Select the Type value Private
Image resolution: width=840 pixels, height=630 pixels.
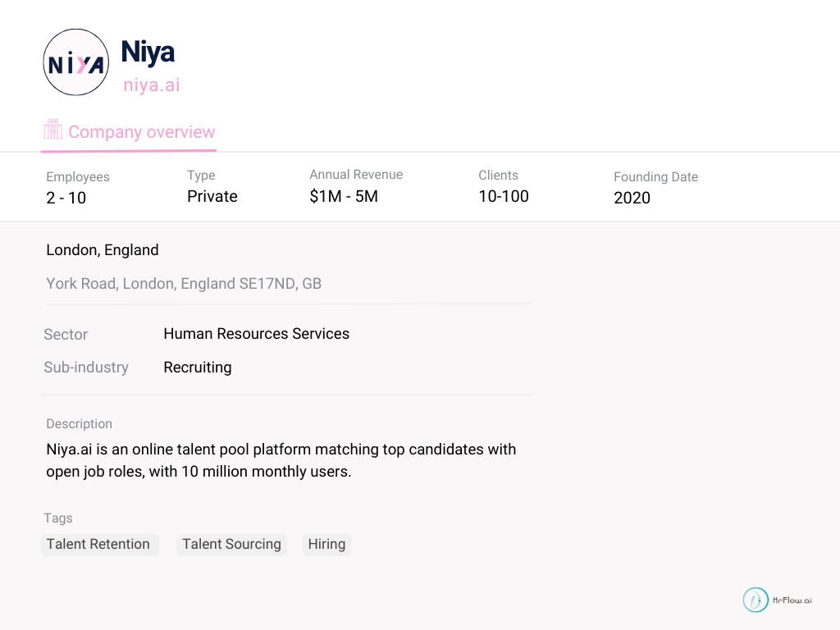click(x=212, y=196)
